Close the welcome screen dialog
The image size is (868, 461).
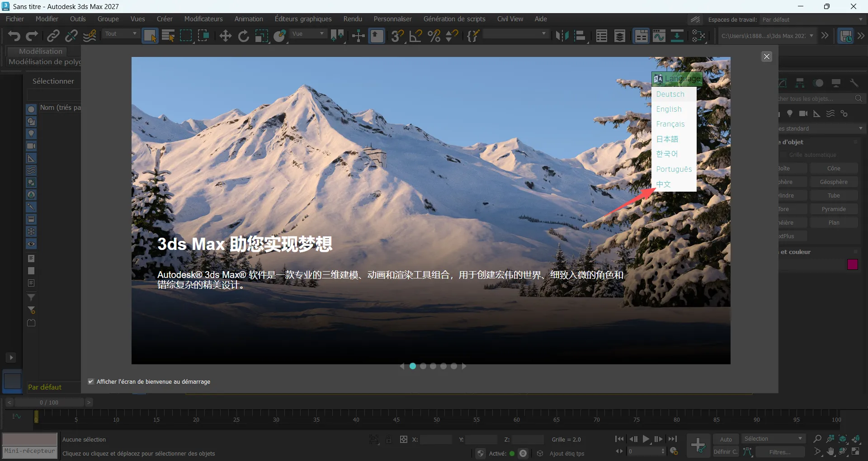[767, 56]
